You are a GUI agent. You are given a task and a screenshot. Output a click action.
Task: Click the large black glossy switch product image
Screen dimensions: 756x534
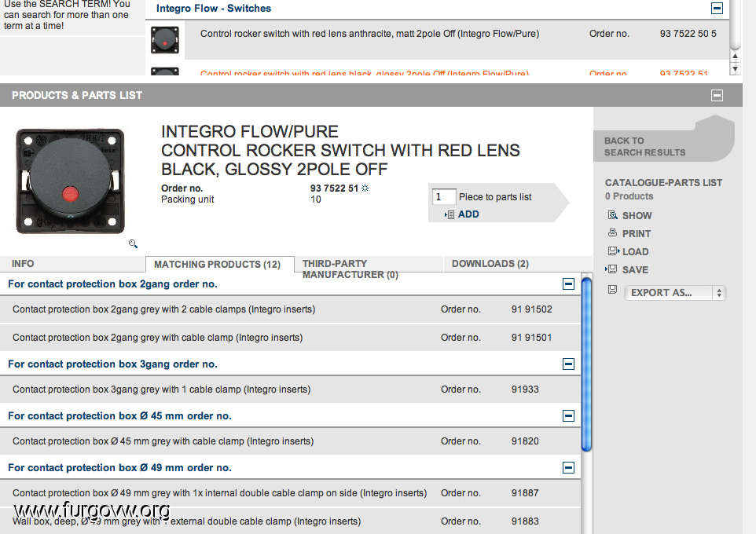71,181
